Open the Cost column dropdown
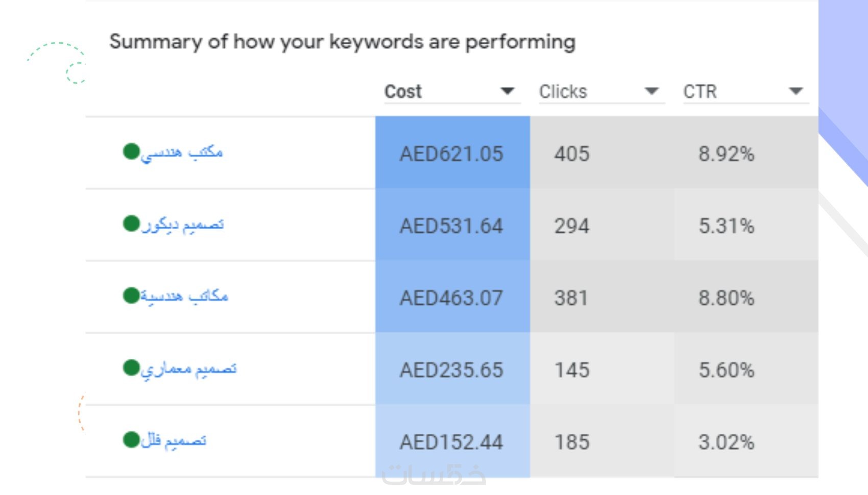 pos(507,91)
